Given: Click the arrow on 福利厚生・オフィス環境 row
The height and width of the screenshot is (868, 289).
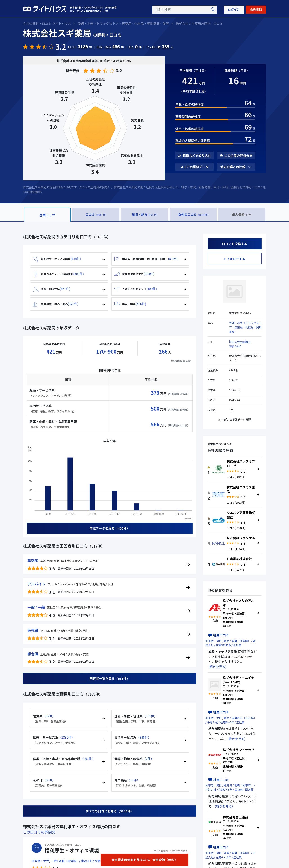Looking at the screenshot, I should 104,259.
